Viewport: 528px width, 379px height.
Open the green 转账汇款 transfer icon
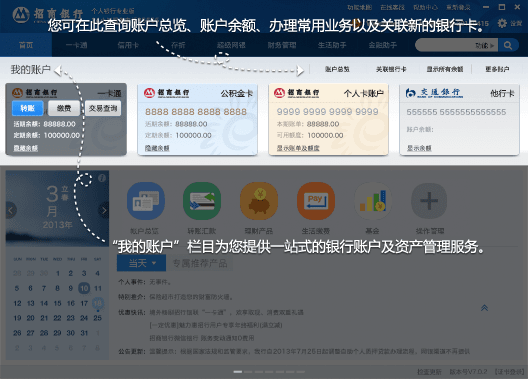tap(202, 201)
